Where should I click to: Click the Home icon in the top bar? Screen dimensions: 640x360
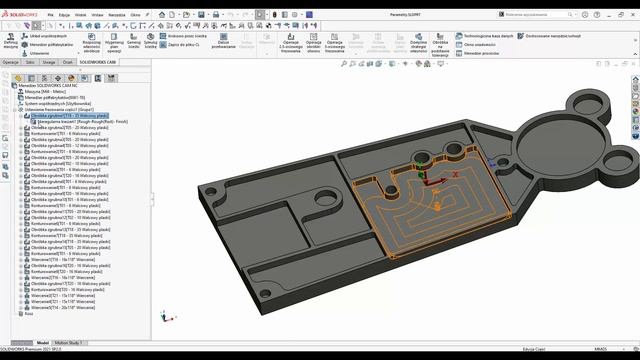point(162,15)
